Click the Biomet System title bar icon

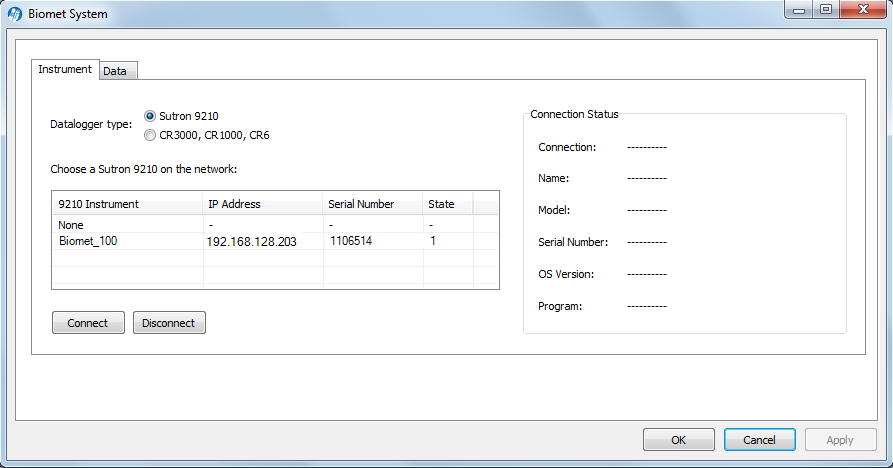coord(15,14)
